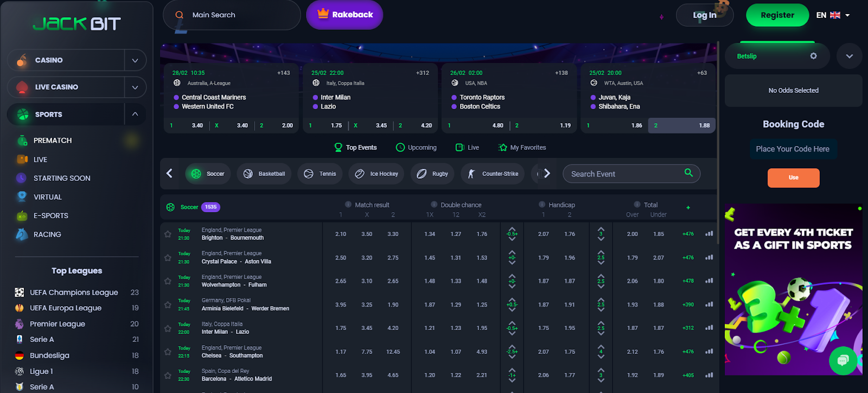Image resolution: width=868 pixels, height=393 pixels.
Task: Click the 3+1 free ticket promo banner
Action: [793, 289]
